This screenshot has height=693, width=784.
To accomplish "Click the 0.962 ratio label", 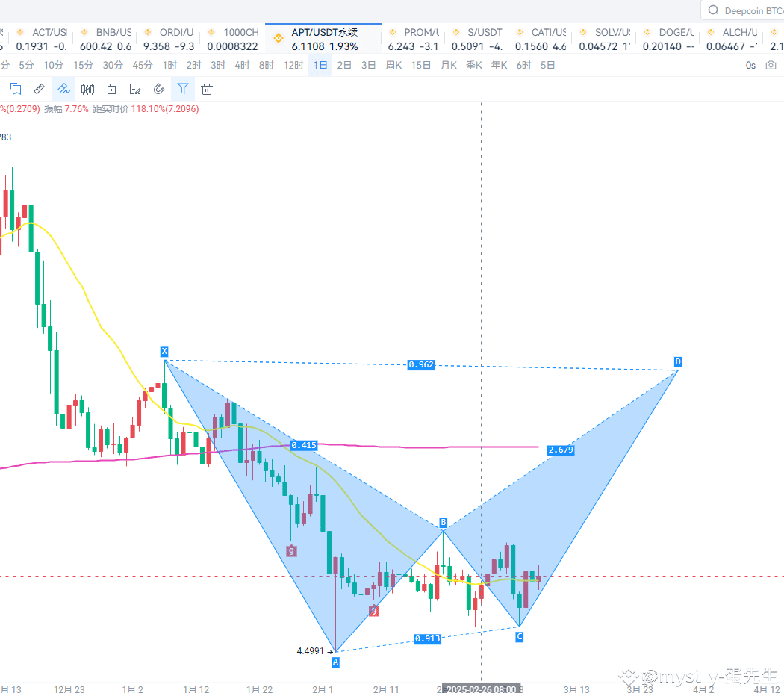I will point(420,365).
